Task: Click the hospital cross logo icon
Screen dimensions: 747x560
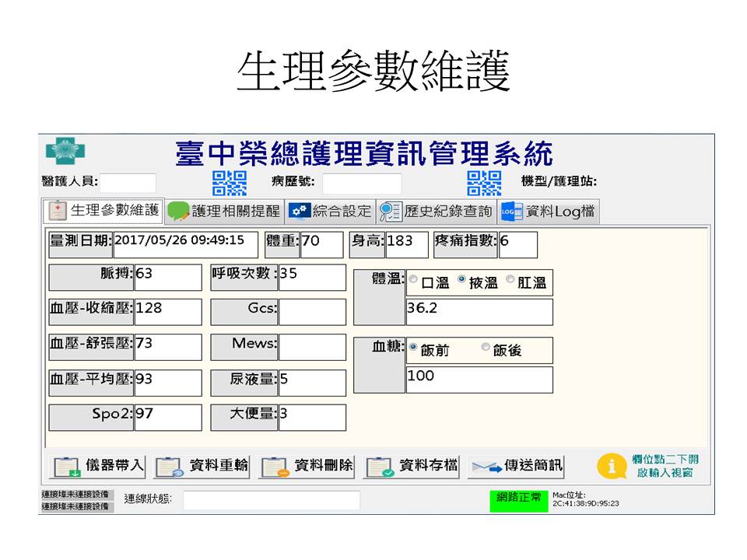Action: click(65, 151)
